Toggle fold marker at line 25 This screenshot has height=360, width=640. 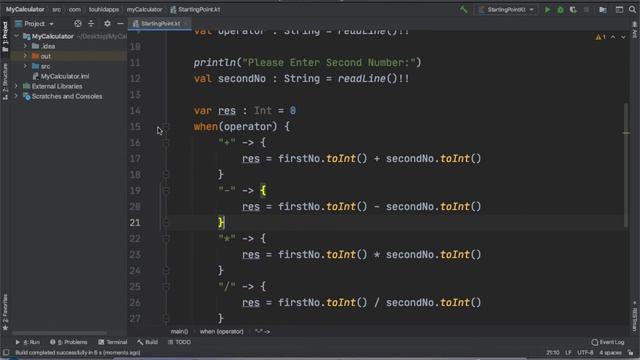click(166, 287)
